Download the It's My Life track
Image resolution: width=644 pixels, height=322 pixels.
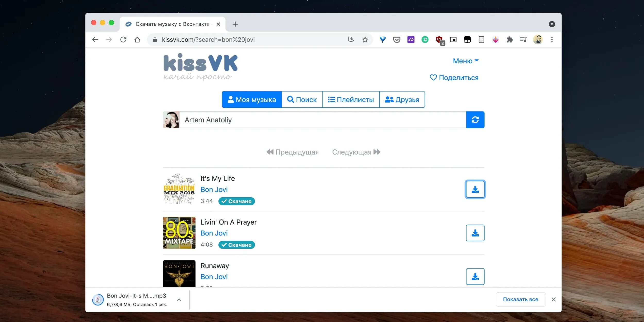click(475, 189)
